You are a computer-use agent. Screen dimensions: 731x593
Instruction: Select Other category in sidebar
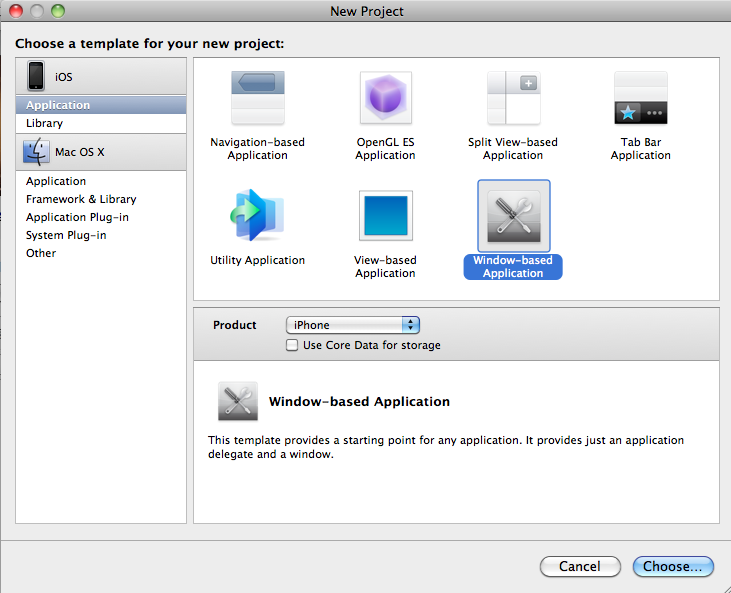pyautogui.click(x=101, y=253)
